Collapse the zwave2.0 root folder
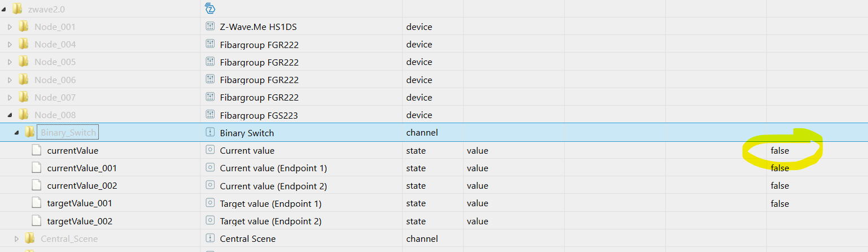This screenshot has width=868, height=252. [x=5, y=8]
